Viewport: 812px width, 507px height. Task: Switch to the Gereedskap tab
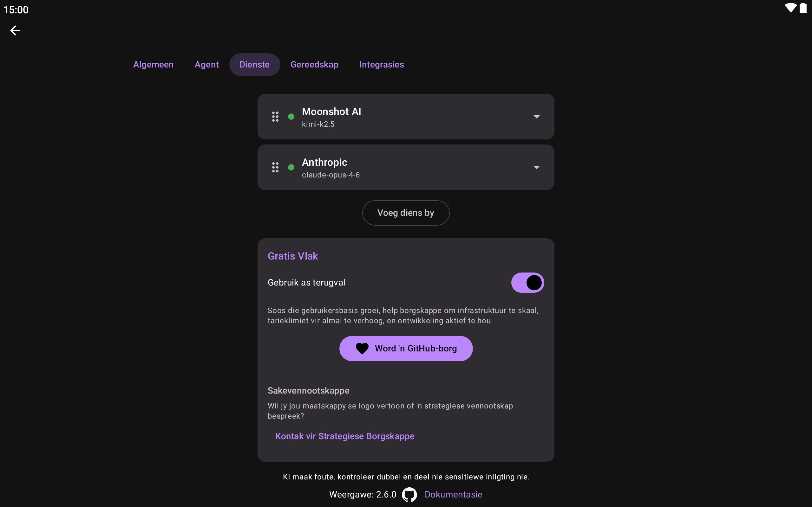[314, 64]
